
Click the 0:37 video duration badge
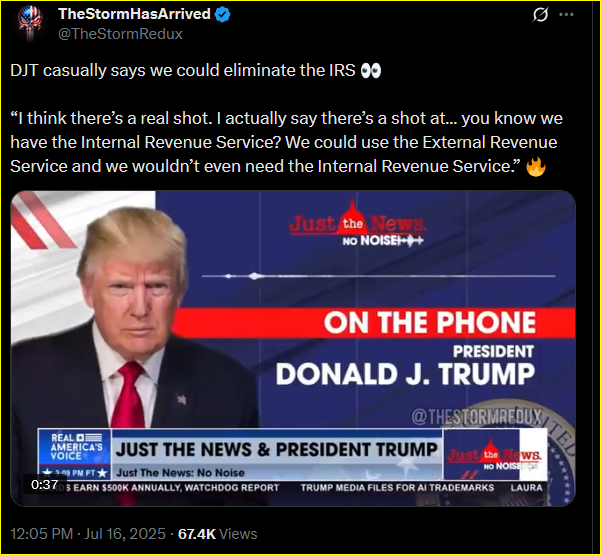pyautogui.click(x=44, y=485)
